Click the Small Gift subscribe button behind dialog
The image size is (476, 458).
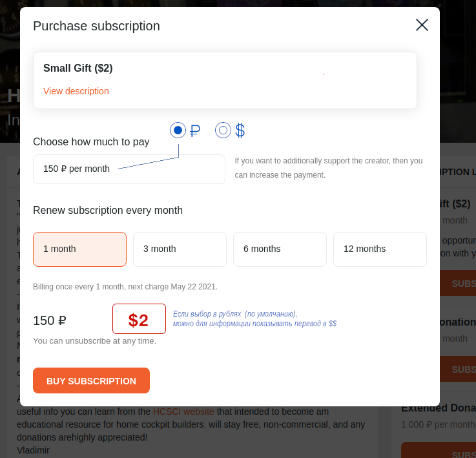coord(458,283)
